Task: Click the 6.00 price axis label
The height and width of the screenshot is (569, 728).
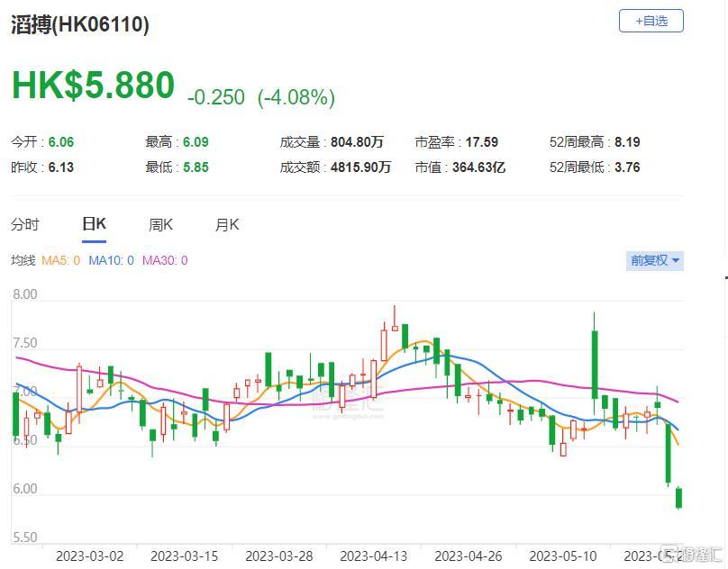Action: (25, 489)
